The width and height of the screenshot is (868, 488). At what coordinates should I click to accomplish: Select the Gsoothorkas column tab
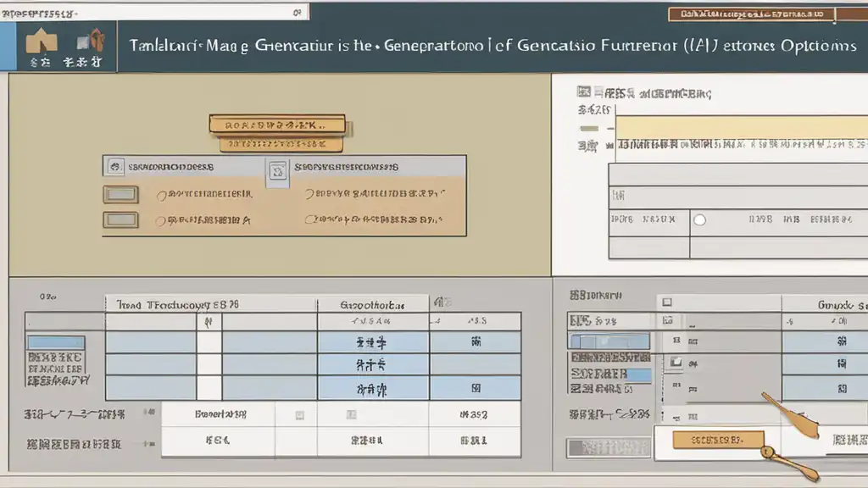click(372, 303)
